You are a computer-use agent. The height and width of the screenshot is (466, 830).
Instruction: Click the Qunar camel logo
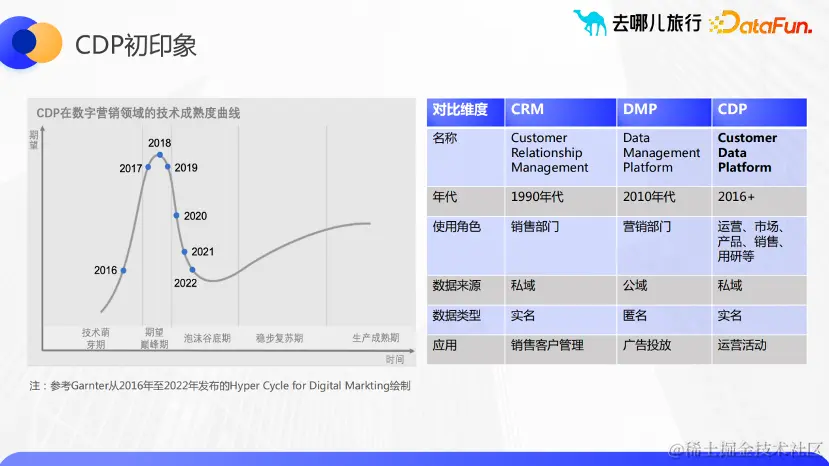click(x=589, y=23)
